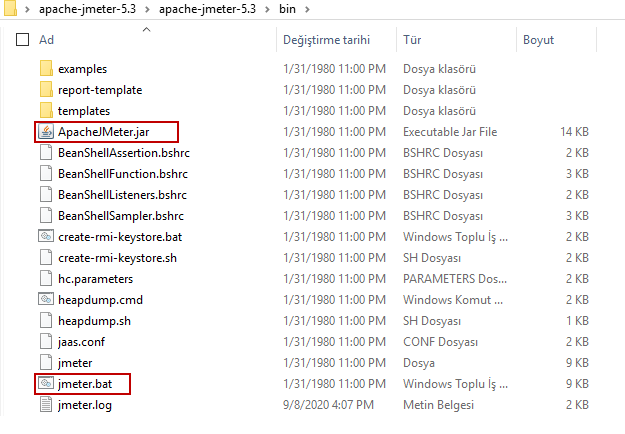Click the 14 KB size cell
The width and height of the screenshot is (625, 434).
pos(574,132)
